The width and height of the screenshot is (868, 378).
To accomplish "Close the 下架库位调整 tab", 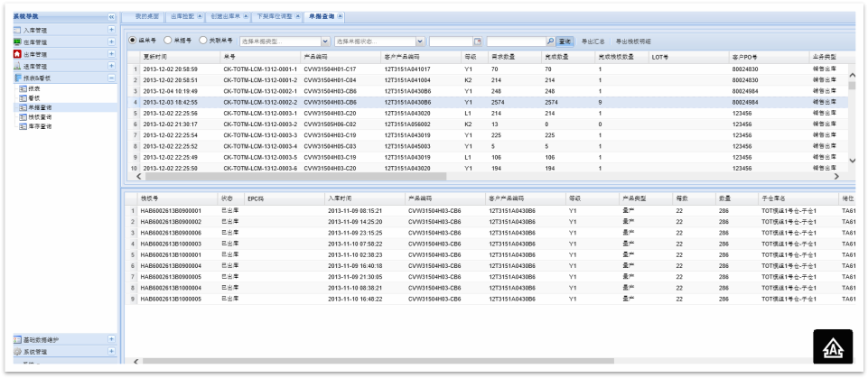I will (297, 16).
